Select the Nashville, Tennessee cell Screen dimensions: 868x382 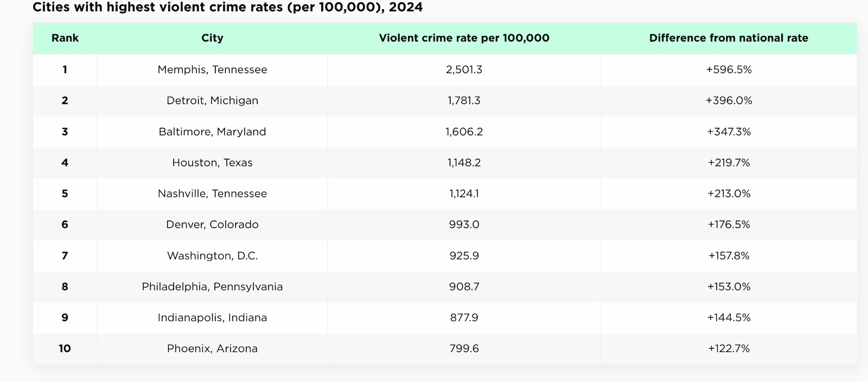(212, 193)
